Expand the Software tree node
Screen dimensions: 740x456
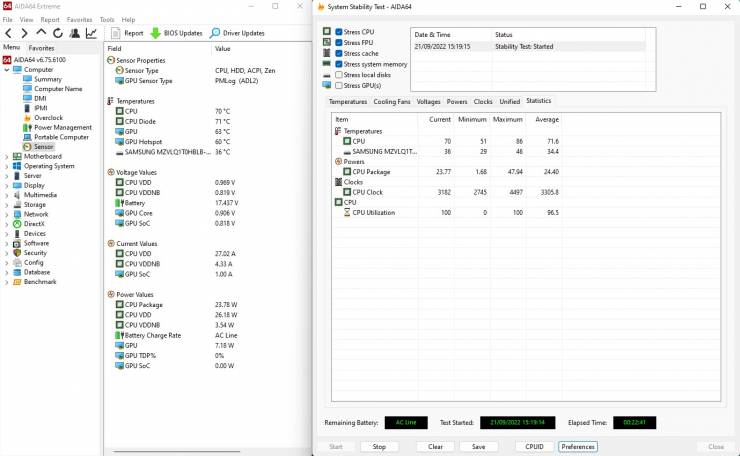(x=7, y=243)
